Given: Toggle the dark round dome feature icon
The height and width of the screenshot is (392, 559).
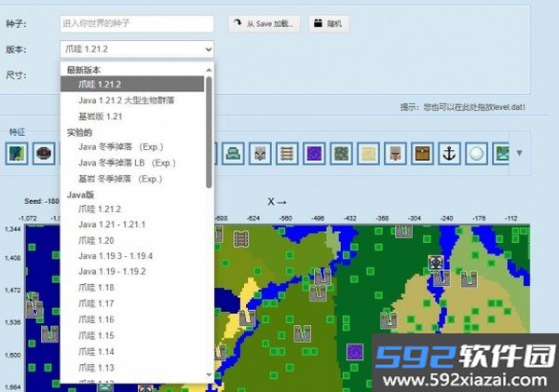Looking at the screenshot, I should point(44,154).
